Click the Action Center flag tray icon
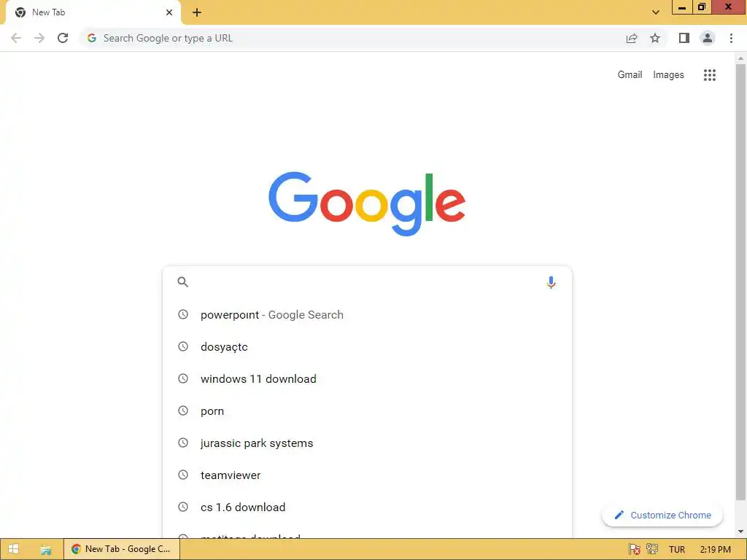Viewport: 747px width, 560px height. coord(634,550)
